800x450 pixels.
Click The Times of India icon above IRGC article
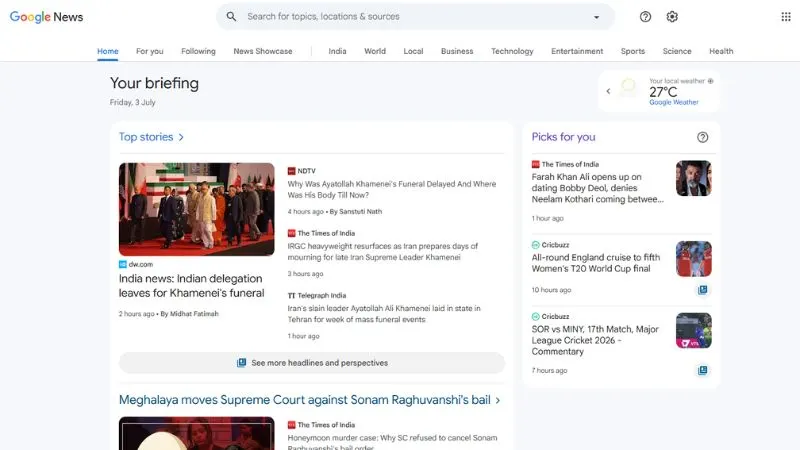point(291,233)
